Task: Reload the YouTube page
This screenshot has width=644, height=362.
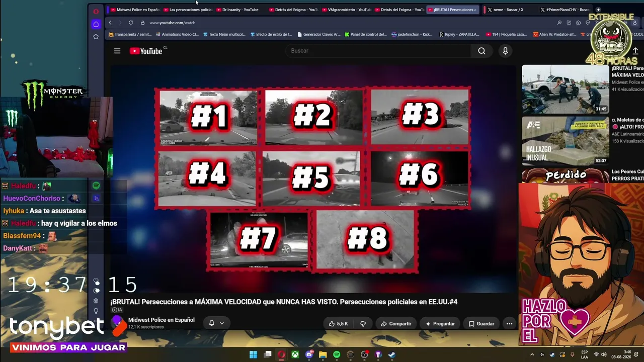Action: [131, 23]
